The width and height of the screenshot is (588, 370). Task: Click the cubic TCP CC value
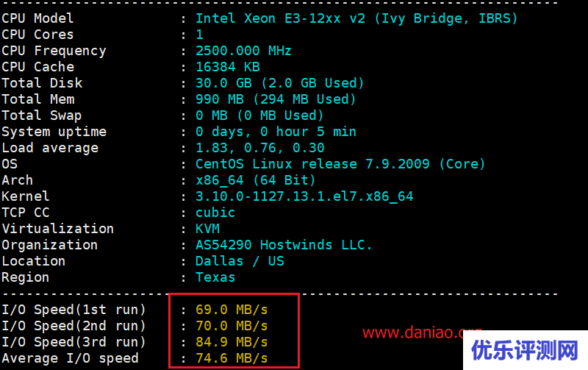[x=215, y=213]
